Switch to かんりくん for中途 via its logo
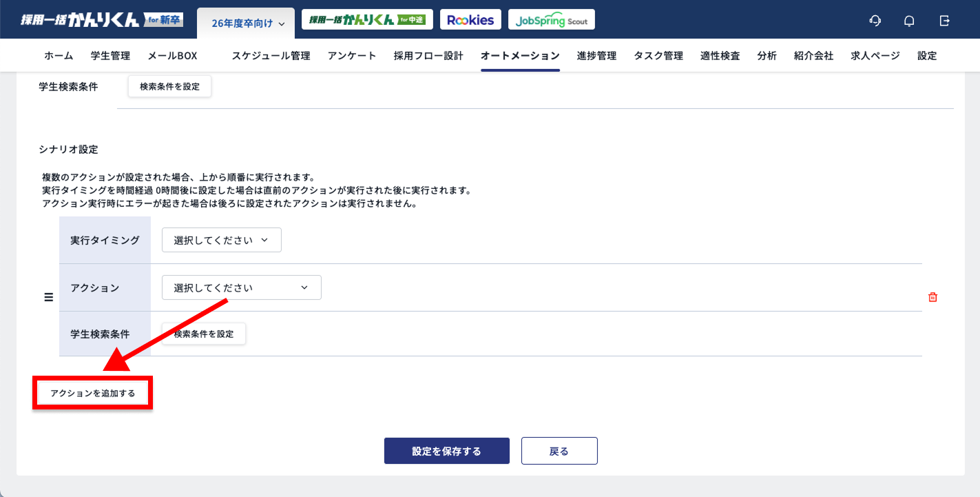Viewport: 980px width, 497px height. [366, 19]
